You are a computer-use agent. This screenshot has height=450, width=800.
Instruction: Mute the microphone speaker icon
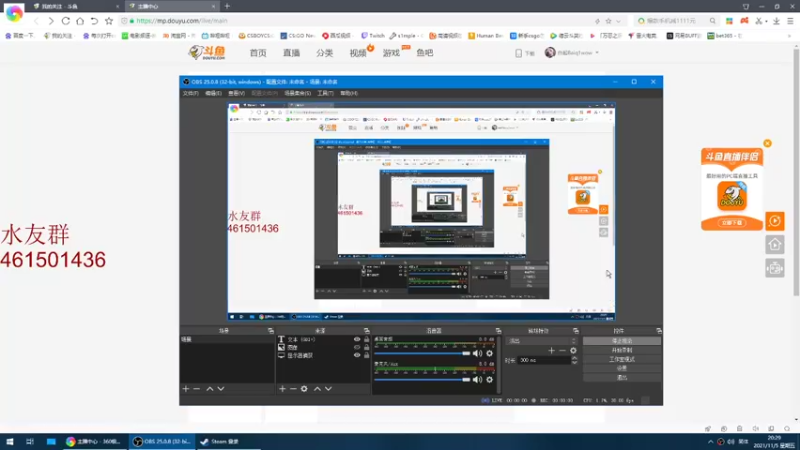point(477,380)
